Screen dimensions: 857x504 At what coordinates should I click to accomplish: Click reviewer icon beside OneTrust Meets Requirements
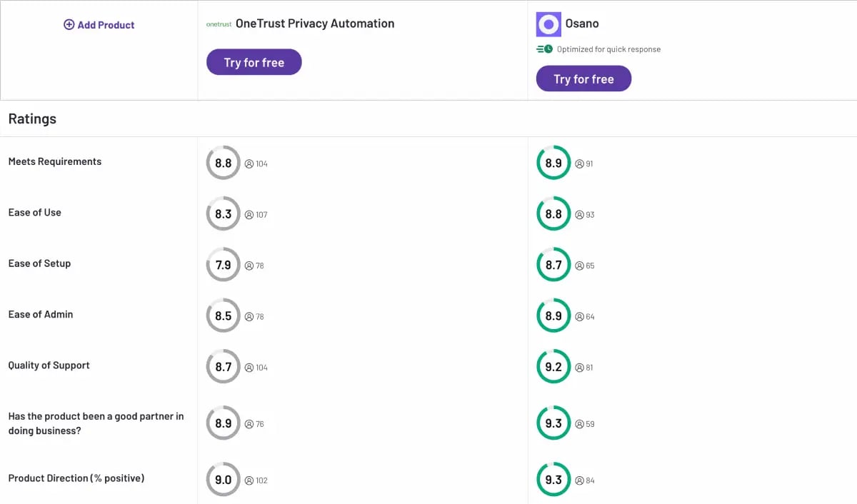point(249,163)
